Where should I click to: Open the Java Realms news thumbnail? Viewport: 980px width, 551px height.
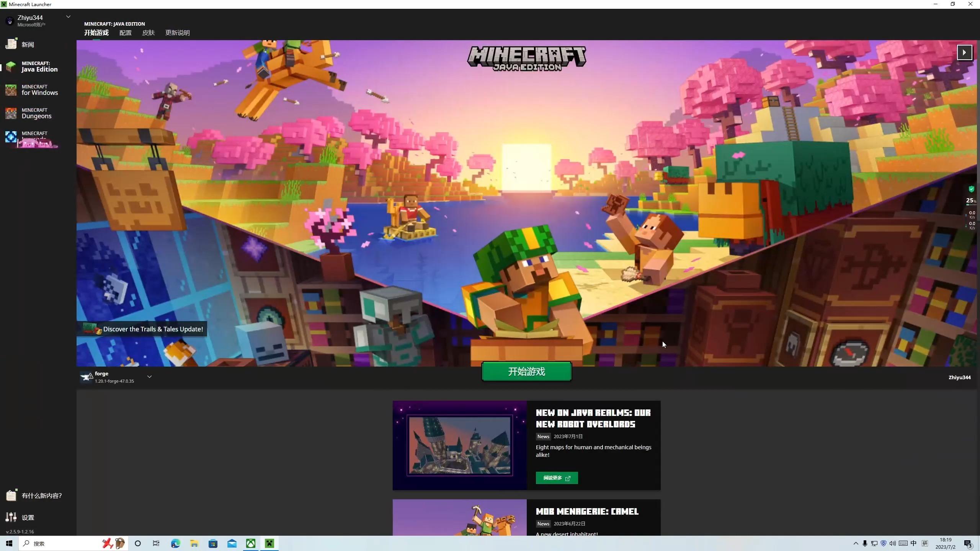[459, 445]
